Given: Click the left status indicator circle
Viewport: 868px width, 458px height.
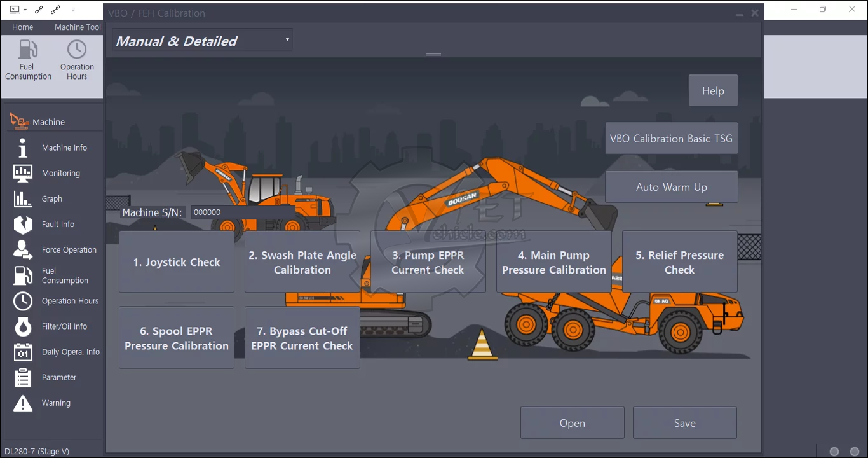Looking at the screenshot, I should point(834,452).
